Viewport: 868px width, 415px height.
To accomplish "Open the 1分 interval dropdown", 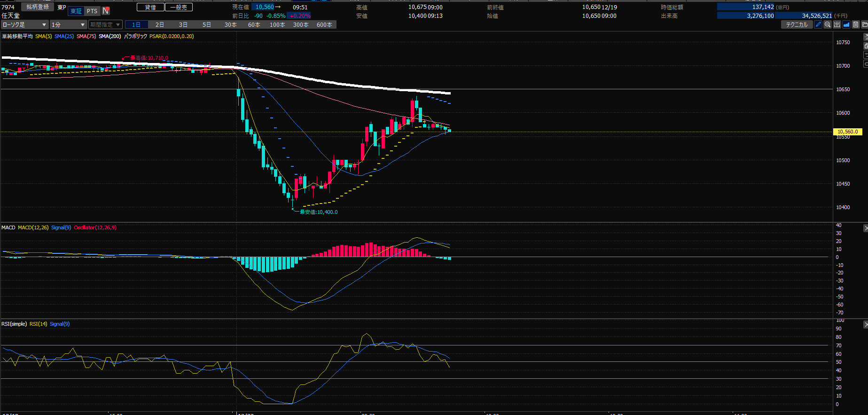I will click(68, 25).
